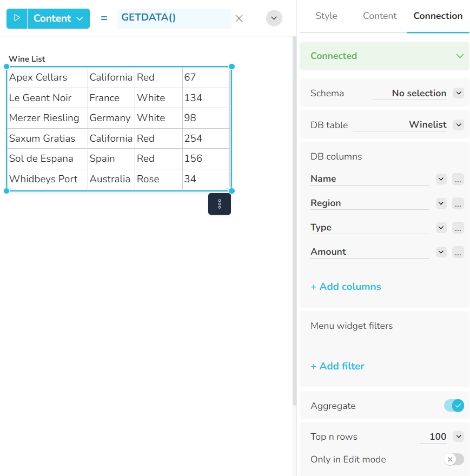This screenshot has width=470, height=476.
Task: Clear the formula with the X icon
Action: (239, 18)
